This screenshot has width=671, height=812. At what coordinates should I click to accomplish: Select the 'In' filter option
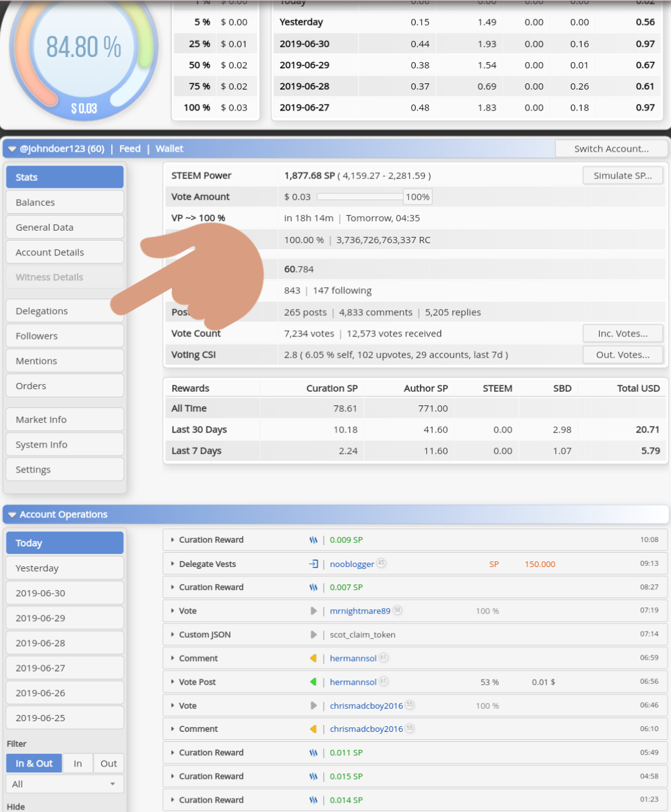tap(78, 764)
